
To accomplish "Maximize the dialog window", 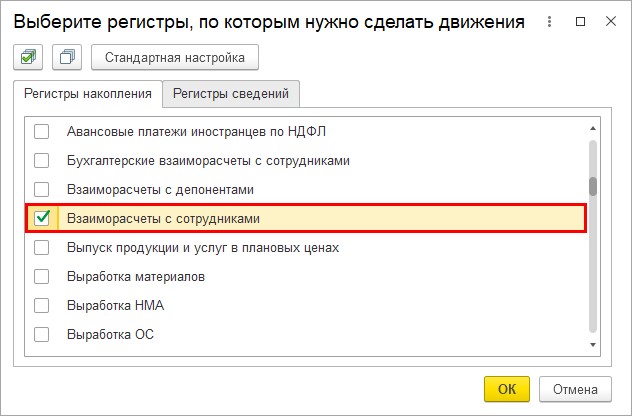I will coord(580,21).
